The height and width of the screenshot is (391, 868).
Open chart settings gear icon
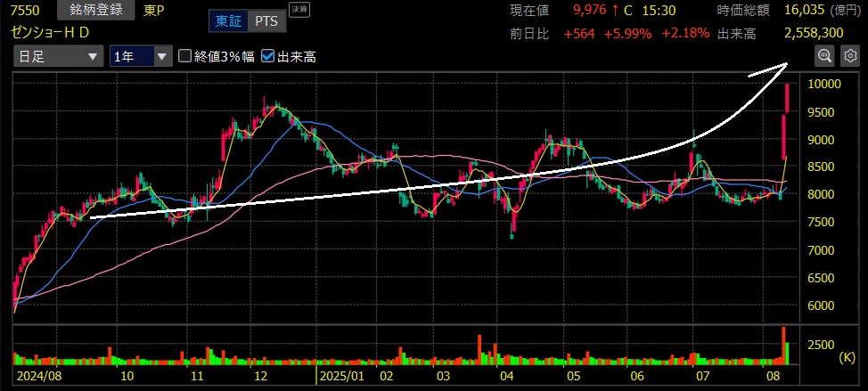(x=849, y=56)
